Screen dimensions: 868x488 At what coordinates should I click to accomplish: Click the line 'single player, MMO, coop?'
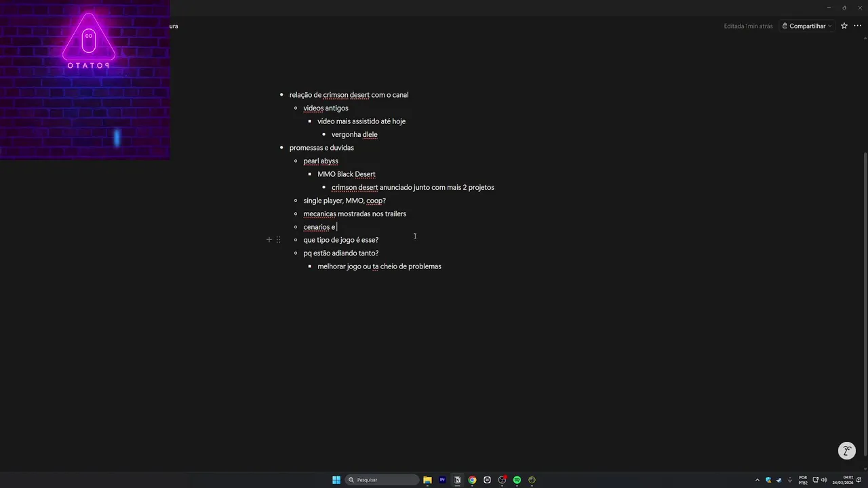344,201
